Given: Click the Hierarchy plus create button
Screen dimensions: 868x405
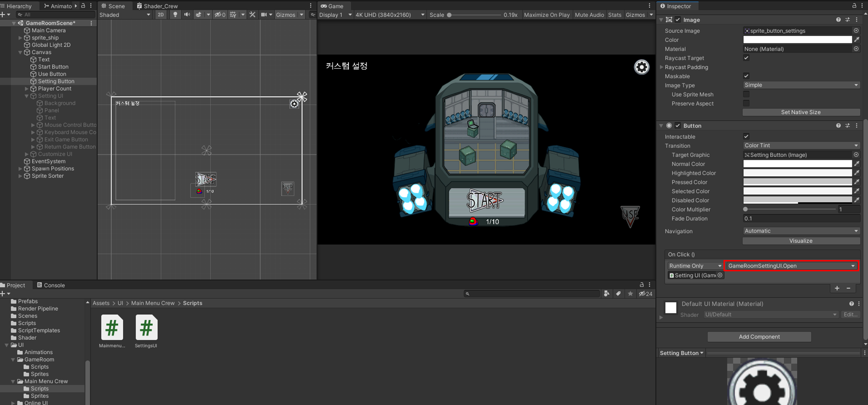Looking at the screenshot, I should 3,15.
